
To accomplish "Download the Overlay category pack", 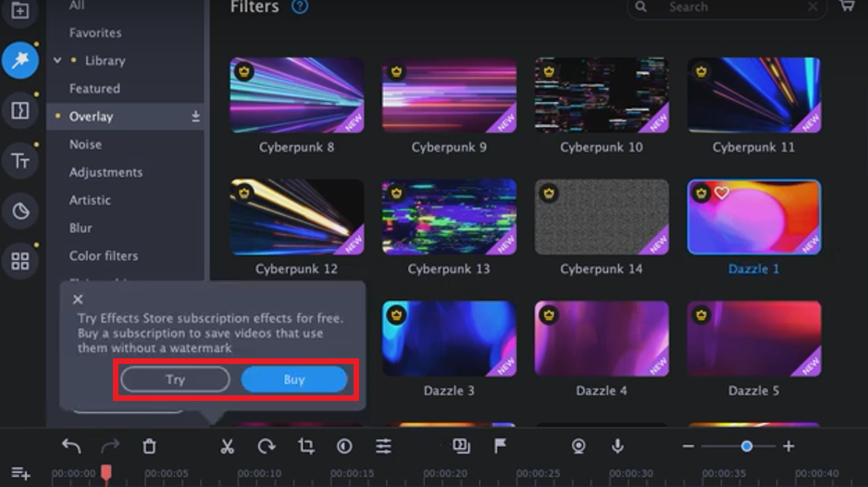I will click(195, 116).
